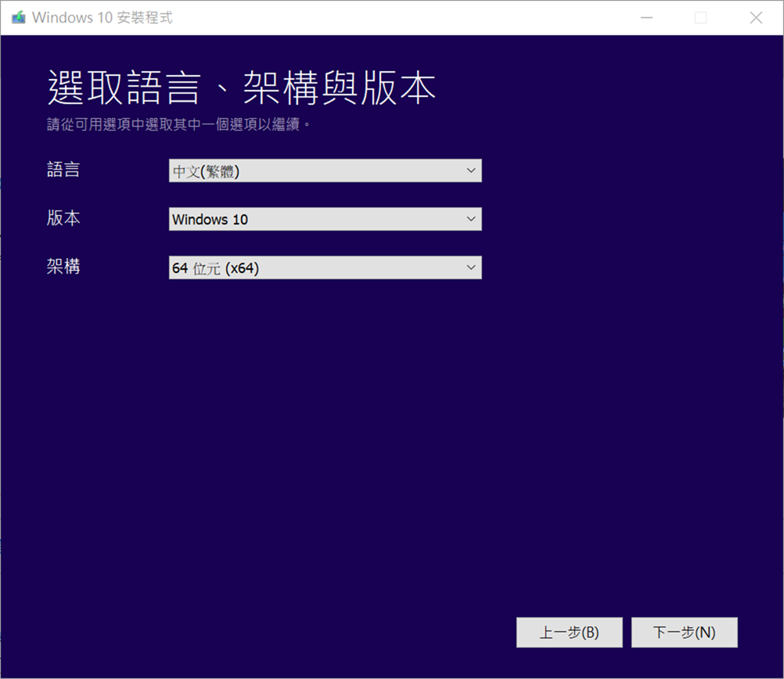Open the 版本 (edition) dropdown
Image resolution: width=784 pixels, height=679 pixels.
(325, 219)
